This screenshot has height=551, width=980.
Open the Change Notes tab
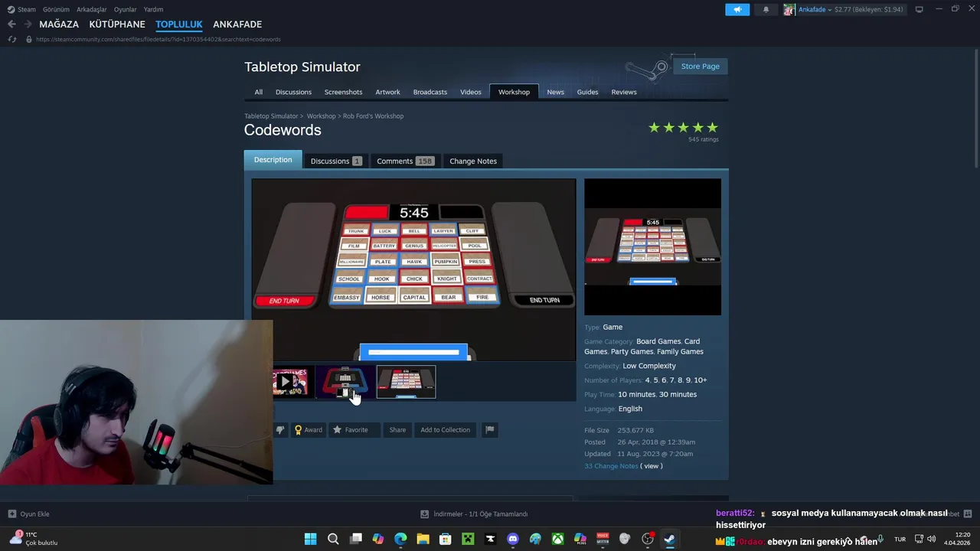tap(473, 161)
